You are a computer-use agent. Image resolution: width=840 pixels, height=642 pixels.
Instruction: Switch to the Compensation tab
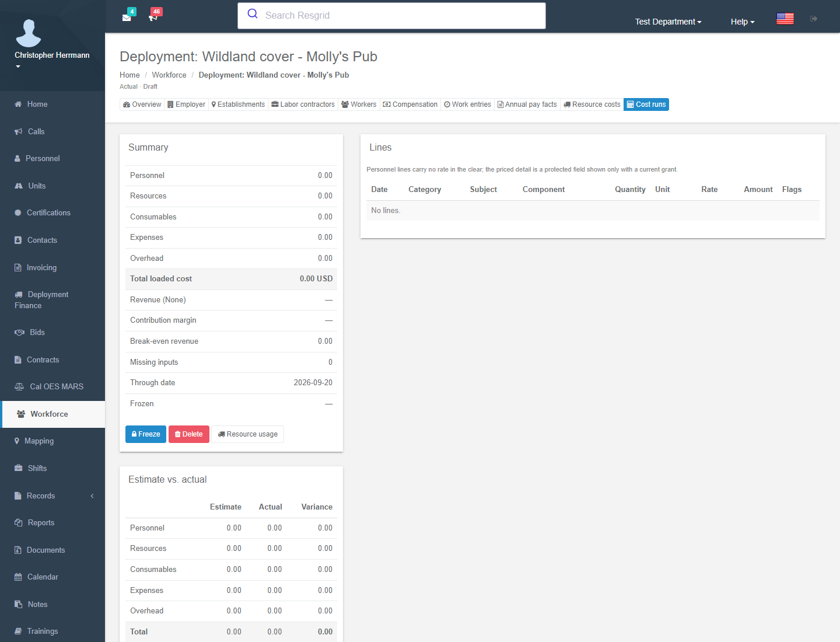tap(410, 104)
